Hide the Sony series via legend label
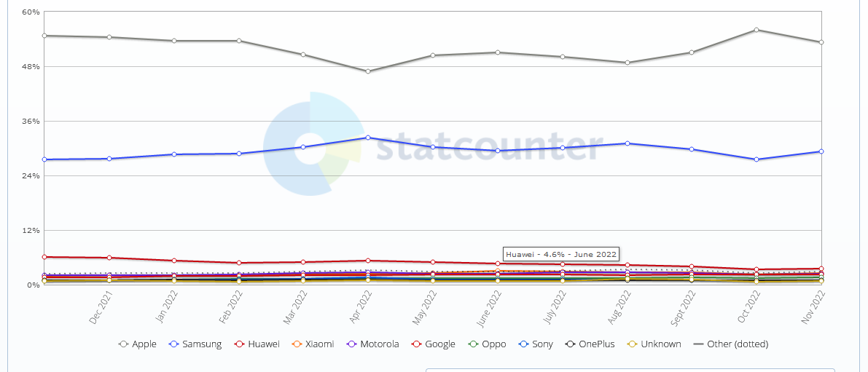868x372 pixels. click(542, 344)
